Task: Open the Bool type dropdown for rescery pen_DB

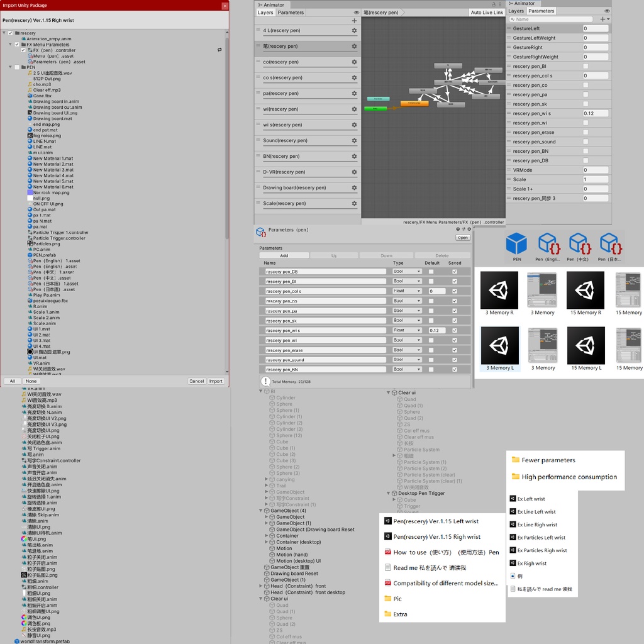Action: tap(406, 271)
